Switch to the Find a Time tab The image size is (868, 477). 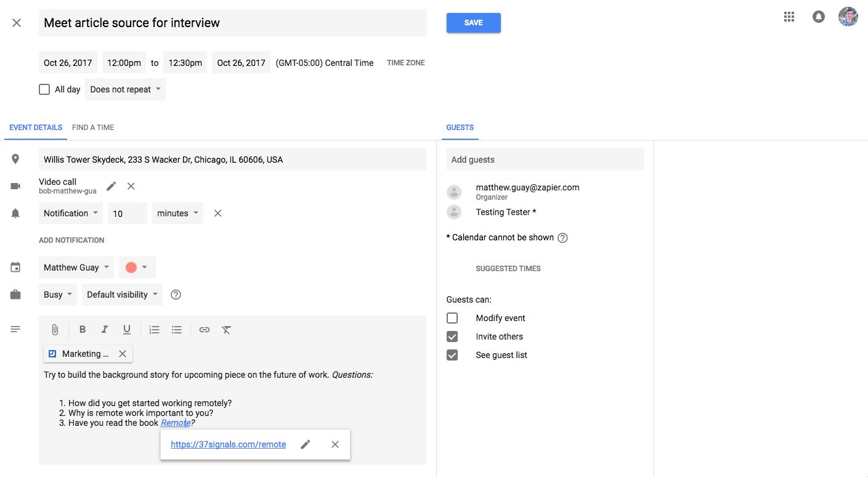[93, 128]
